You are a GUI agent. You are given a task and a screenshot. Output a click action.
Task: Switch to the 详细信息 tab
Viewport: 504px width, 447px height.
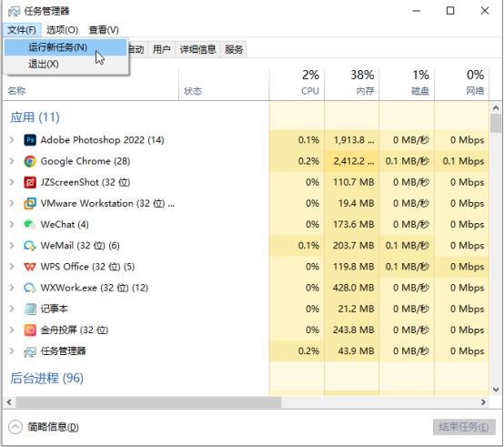[197, 49]
